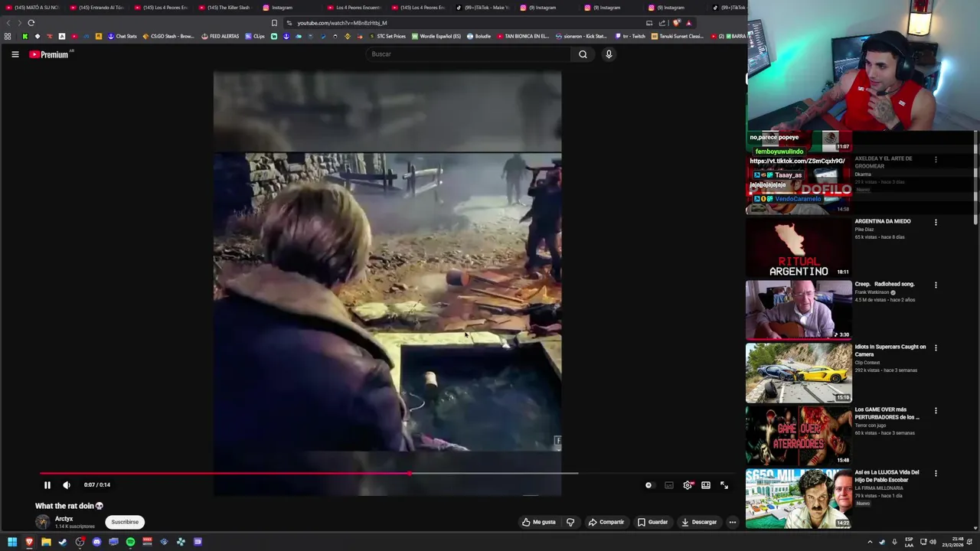Reload the page in browser toolbar

(x=31, y=23)
